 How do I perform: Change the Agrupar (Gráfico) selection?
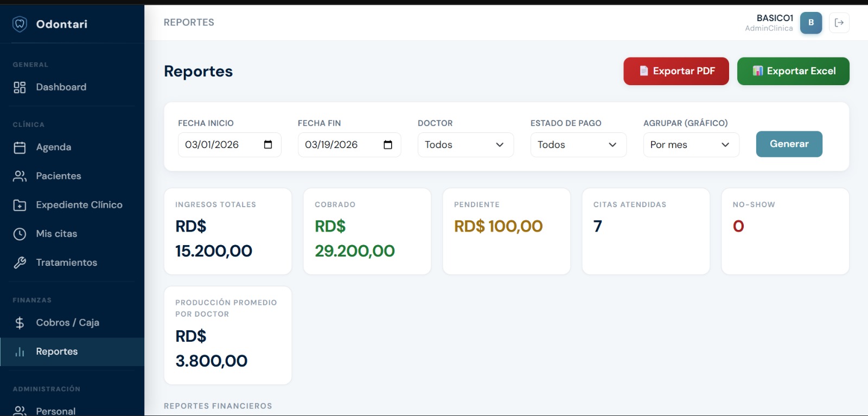(x=691, y=145)
